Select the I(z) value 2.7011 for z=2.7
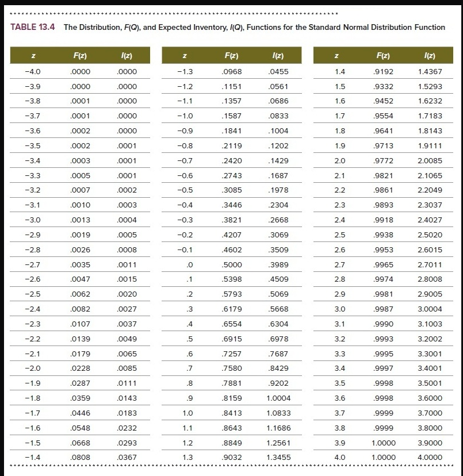This screenshot has height=476, width=463. click(x=429, y=264)
